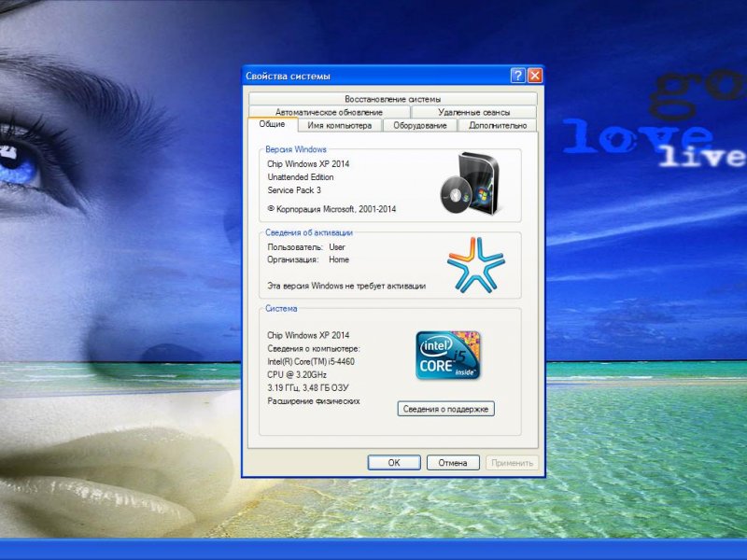This screenshot has height=560, width=747.
Task: Go to the Дополнительно tab
Action: coord(498,125)
